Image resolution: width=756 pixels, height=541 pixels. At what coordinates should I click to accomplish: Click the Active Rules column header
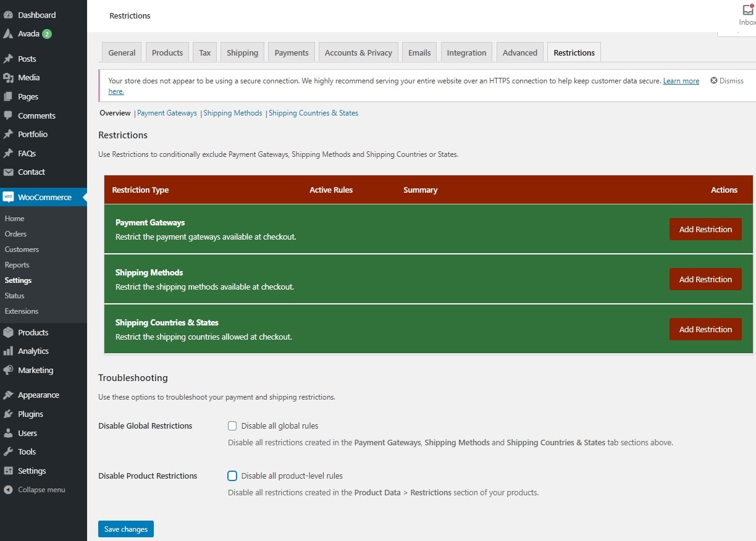pos(331,190)
